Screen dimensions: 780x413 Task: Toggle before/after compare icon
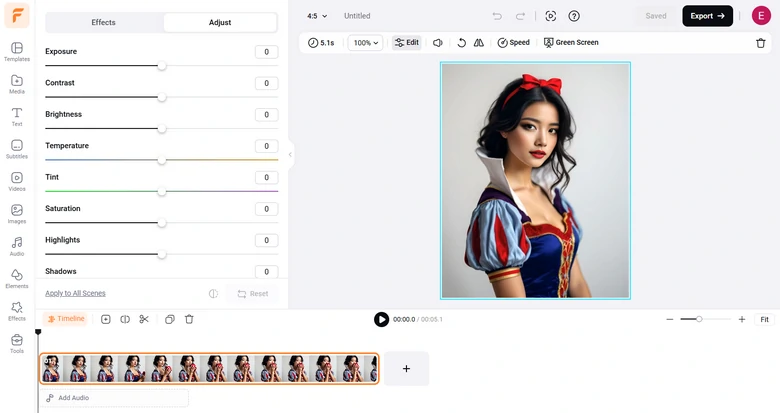coord(213,294)
